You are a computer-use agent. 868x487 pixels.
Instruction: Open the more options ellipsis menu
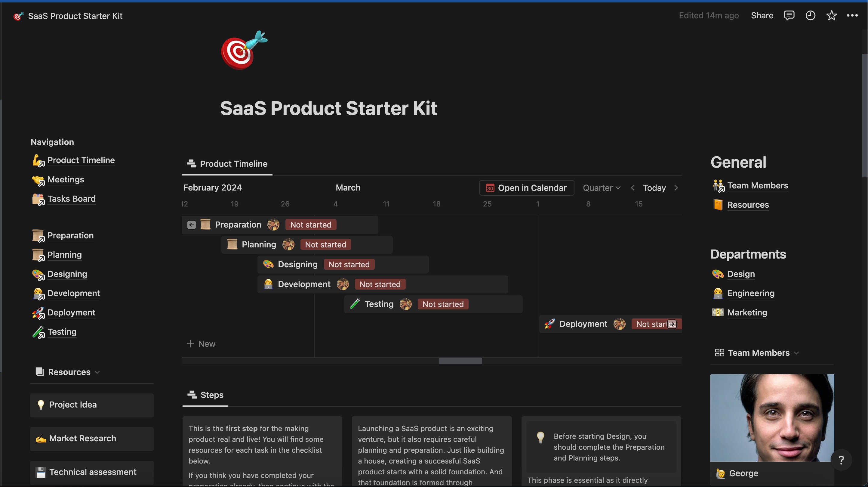[852, 16]
